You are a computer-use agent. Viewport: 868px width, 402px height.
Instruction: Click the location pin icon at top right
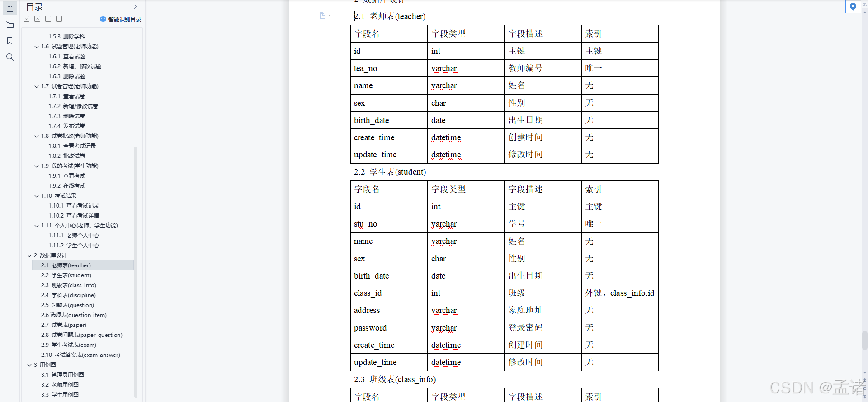point(853,7)
